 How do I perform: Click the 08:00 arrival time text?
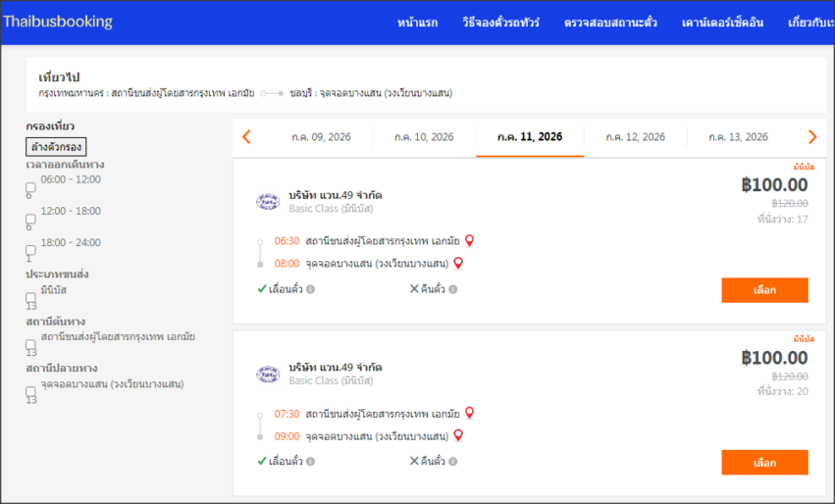click(287, 264)
